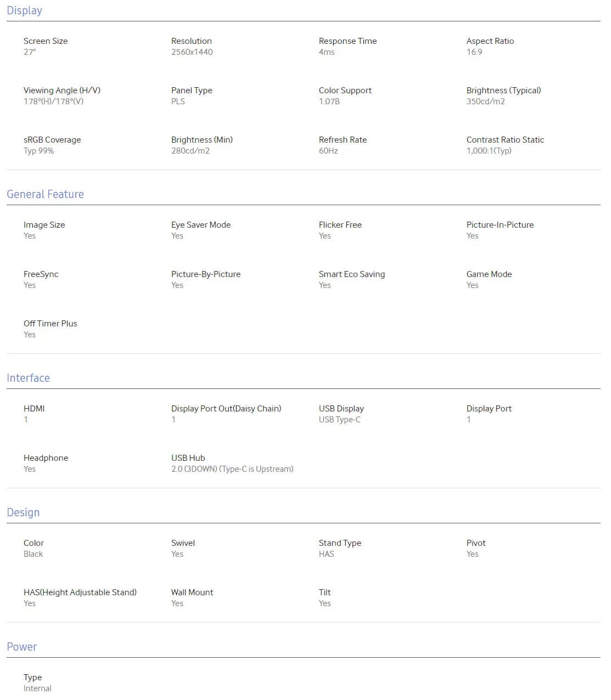Click the Response Time label
The height and width of the screenshot is (700, 611).
347,41
